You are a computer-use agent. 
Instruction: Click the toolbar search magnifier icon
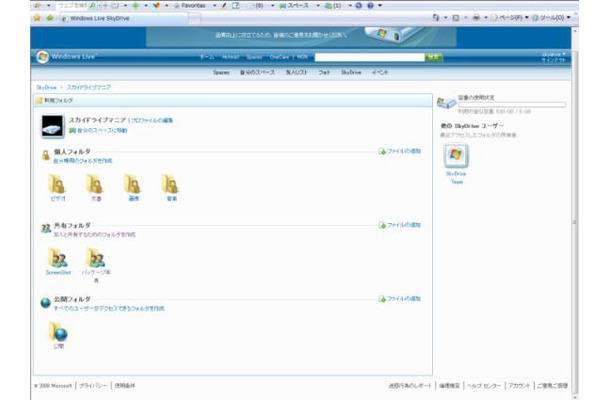pyautogui.click(x=93, y=5)
